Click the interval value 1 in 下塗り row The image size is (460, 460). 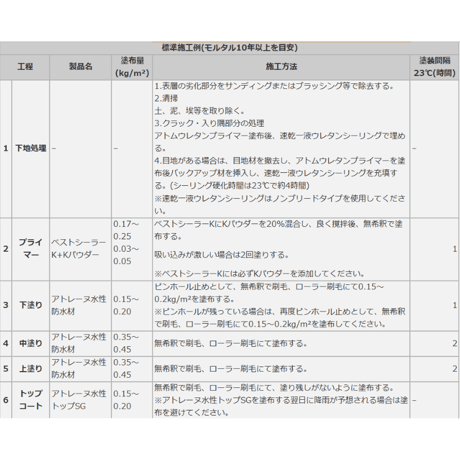455,305
